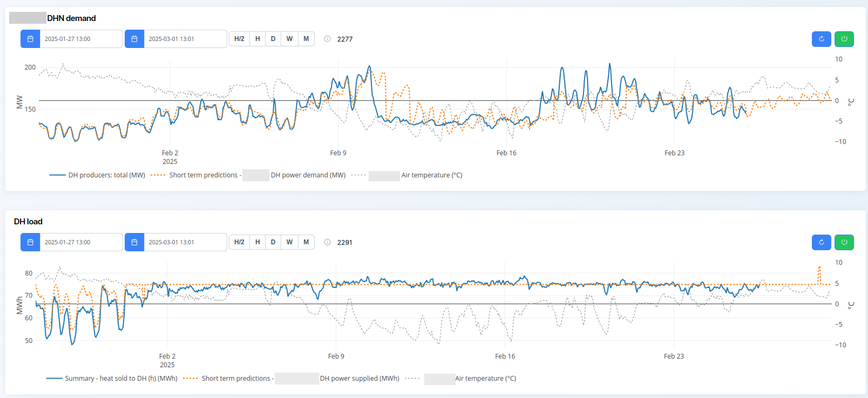The height and width of the screenshot is (398, 868).
Task: Open end date calendar in DHN demand panel
Action: tap(134, 39)
